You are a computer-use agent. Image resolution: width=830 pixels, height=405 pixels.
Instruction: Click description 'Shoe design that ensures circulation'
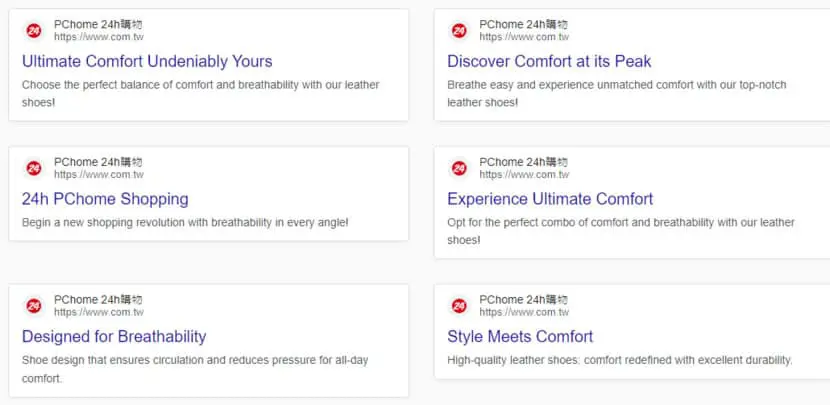[195, 369]
